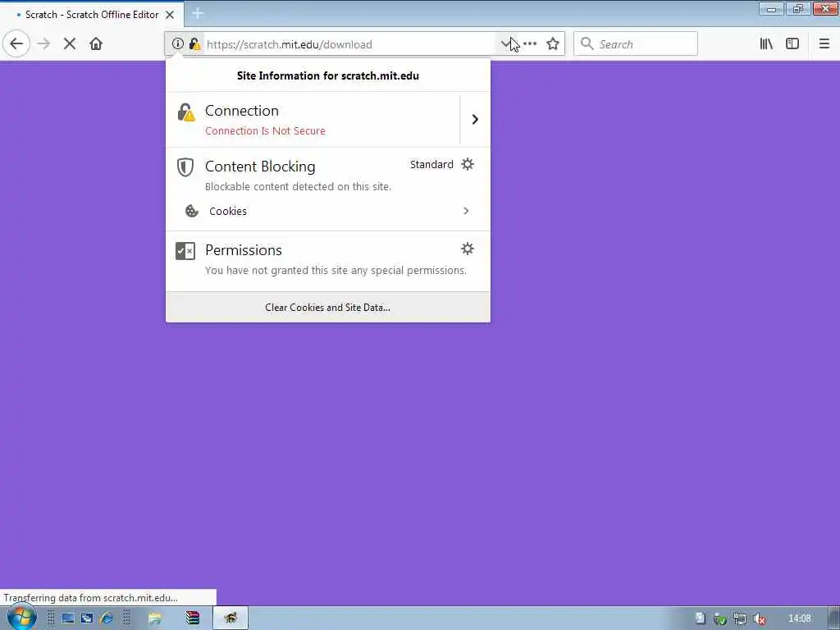Open the Firefox hamburger menu
The height and width of the screenshot is (630, 840).
[824, 44]
